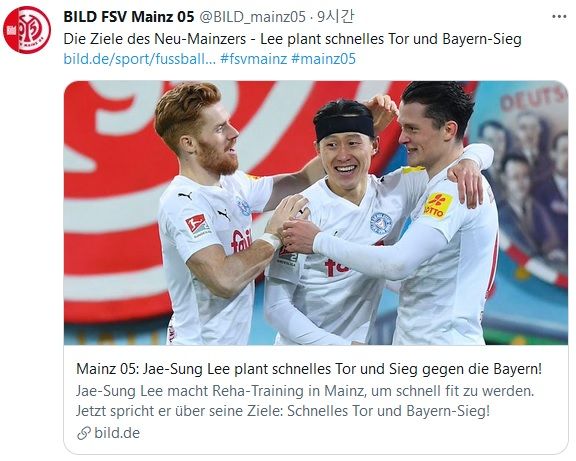Click the Bundesliga sleeve badge in the photo
The height and width of the screenshot is (461, 576).
click(197, 225)
